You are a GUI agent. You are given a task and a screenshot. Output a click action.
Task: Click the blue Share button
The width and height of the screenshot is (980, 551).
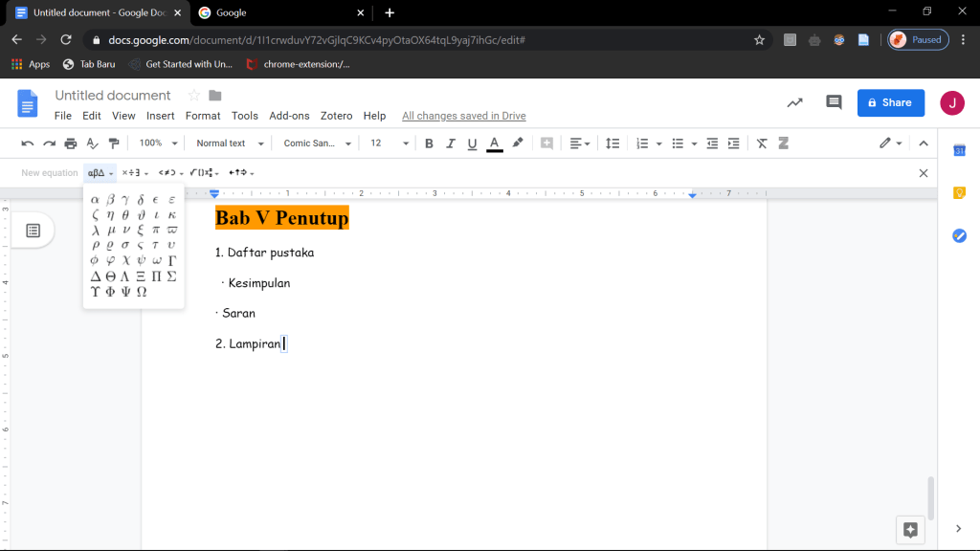(890, 102)
